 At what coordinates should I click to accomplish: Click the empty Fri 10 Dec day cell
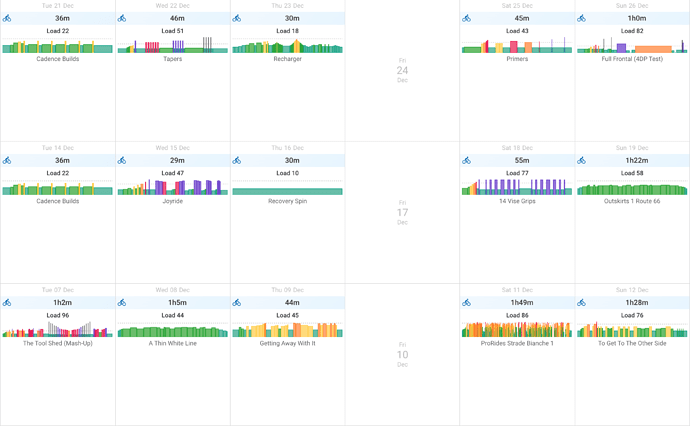pos(402,355)
